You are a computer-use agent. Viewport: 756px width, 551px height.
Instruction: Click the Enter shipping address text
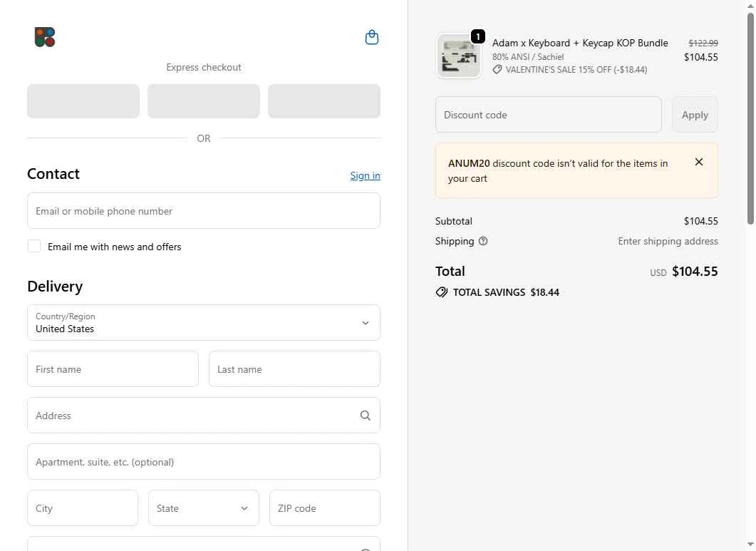668,241
